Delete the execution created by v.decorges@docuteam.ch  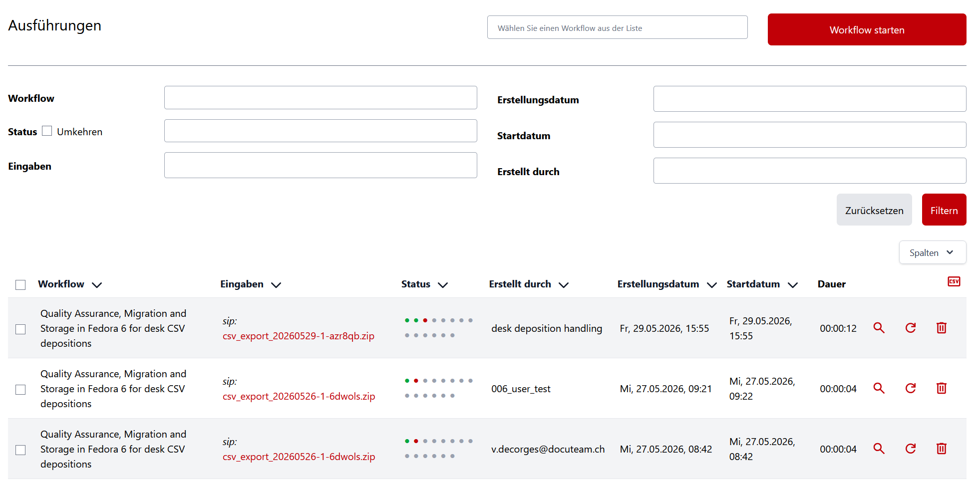[941, 449]
